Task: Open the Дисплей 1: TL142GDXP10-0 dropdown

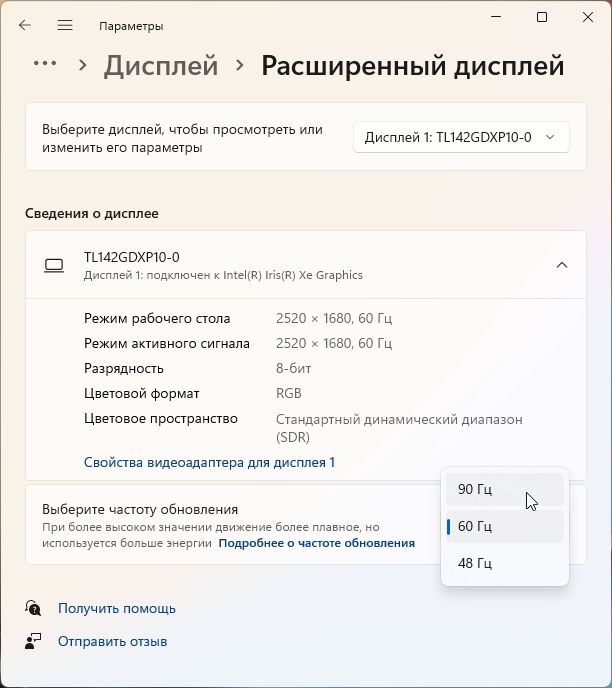Action: [461, 137]
